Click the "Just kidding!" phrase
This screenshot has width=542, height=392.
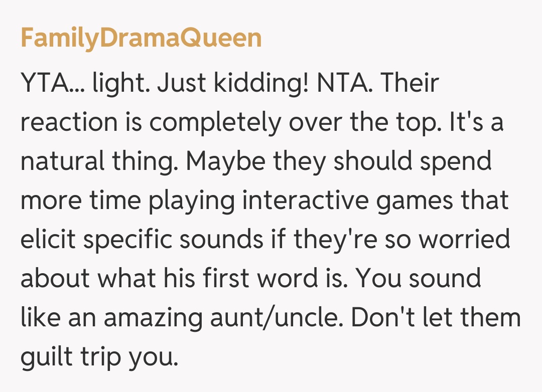tap(232, 83)
